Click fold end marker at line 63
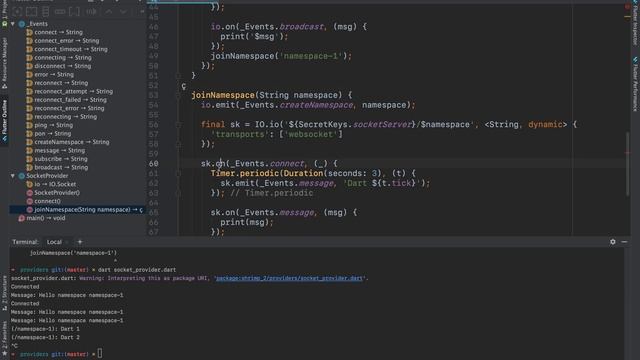 tap(178, 193)
